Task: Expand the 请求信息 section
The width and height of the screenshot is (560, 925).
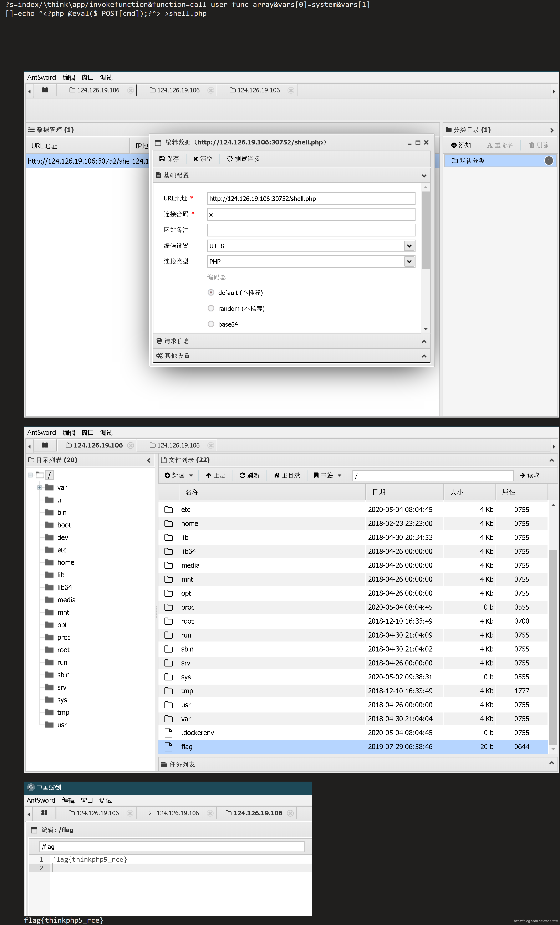Action: (x=424, y=341)
